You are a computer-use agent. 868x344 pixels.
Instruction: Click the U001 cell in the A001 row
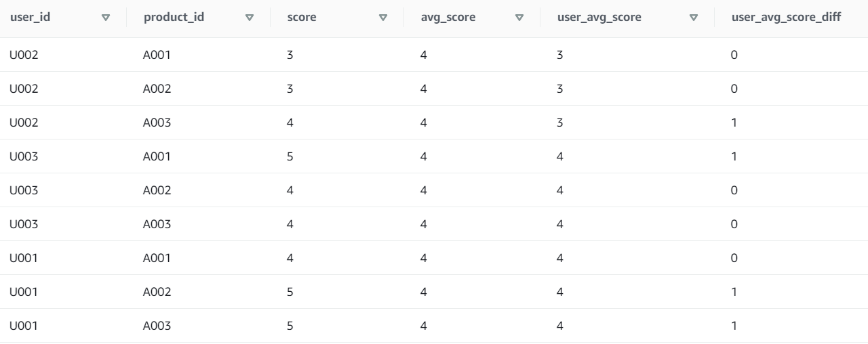tap(24, 258)
